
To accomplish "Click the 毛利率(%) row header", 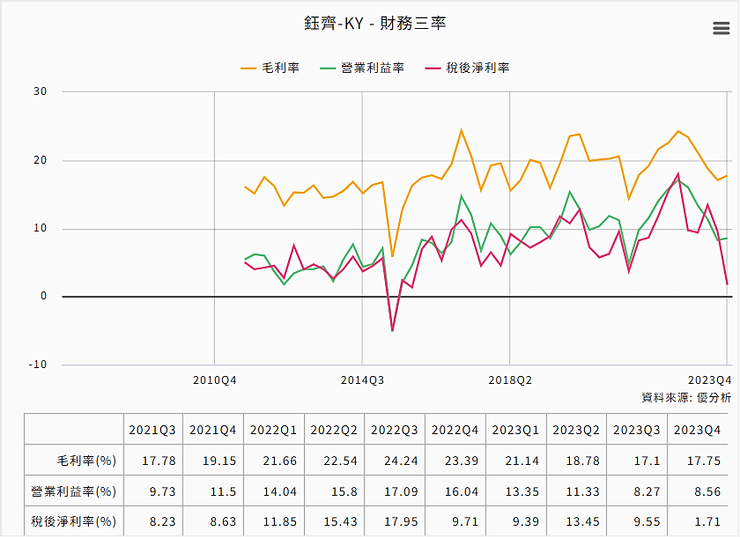I will pos(88,461).
